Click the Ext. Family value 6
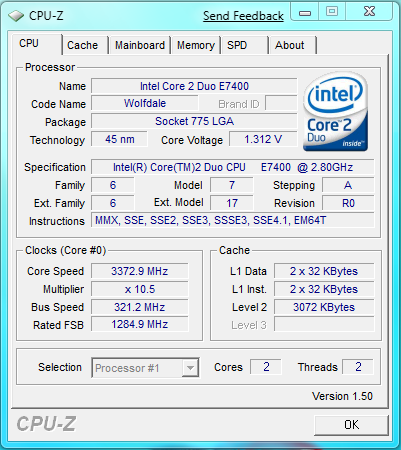The image size is (401, 450). (113, 203)
